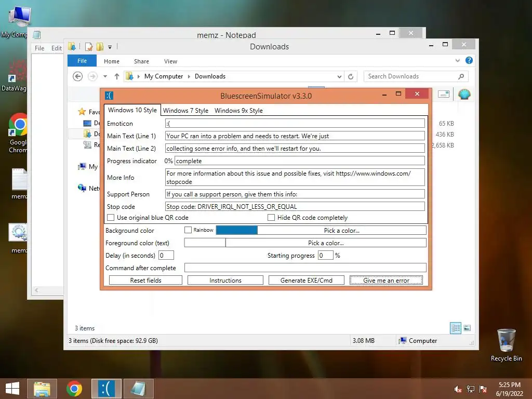This screenshot has height=399, width=532.
Task: Switch to large icons view layout
Action: coord(467,328)
